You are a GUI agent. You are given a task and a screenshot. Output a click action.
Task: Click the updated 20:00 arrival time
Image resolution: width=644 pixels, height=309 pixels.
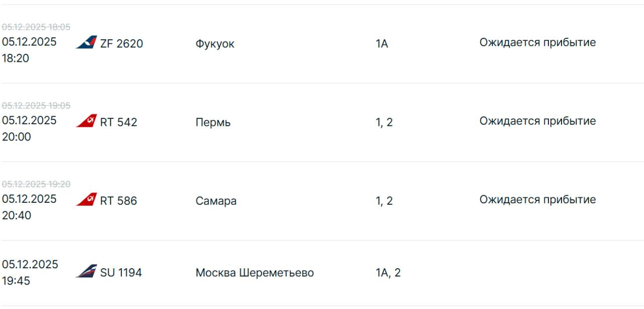(17, 137)
